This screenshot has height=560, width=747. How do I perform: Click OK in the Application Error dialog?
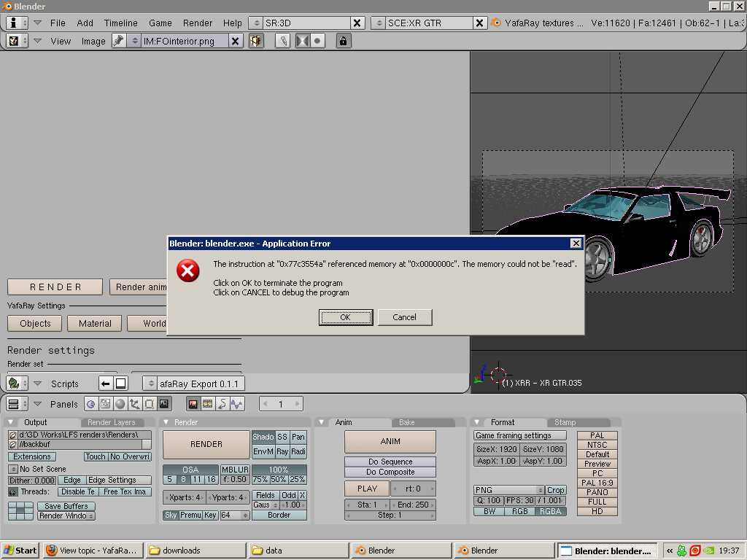tap(345, 317)
